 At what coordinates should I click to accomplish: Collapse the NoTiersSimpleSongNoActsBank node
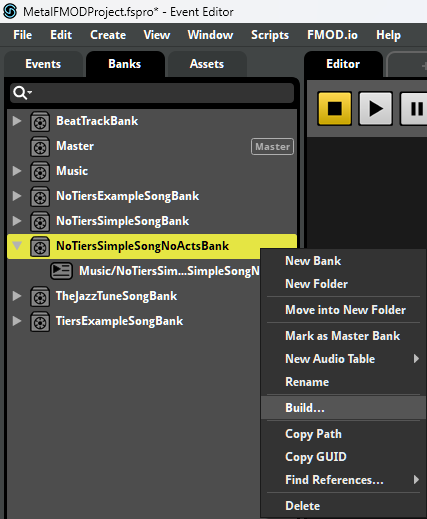pos(17,246)
